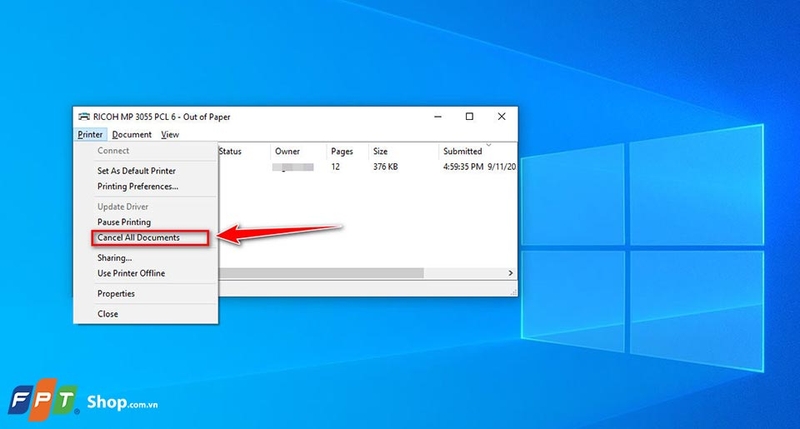Choose Set As Default Printer
The image size is (800, 429).
[x=136, y=171]
